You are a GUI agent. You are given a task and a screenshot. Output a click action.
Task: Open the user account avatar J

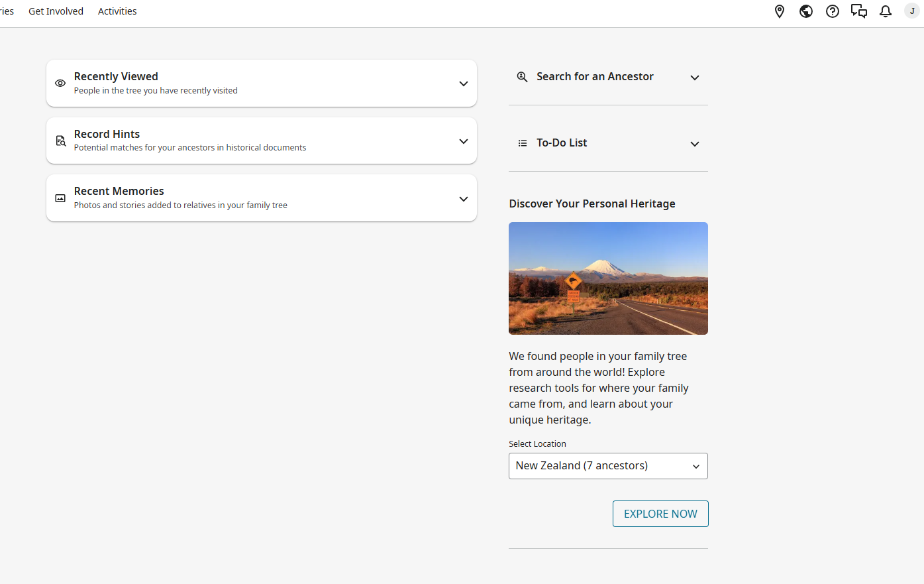pos(912,11)
